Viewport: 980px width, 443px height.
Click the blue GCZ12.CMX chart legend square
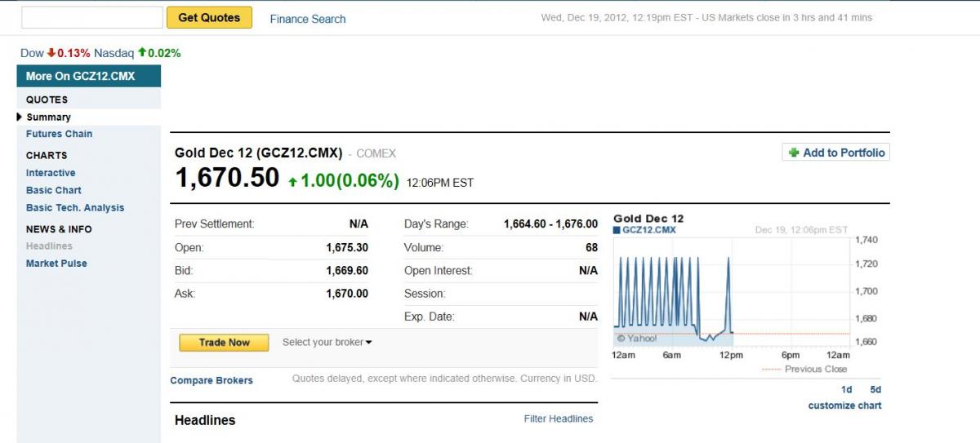pos(617,230)
